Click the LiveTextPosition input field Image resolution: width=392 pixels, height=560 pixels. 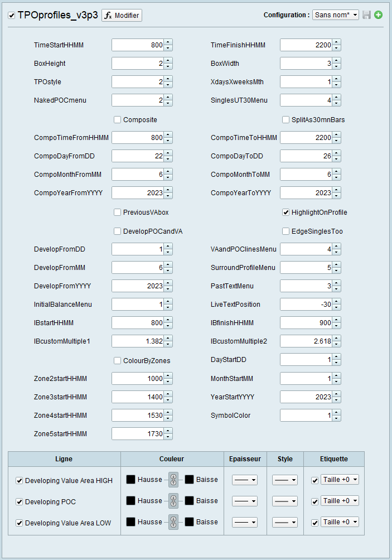pos(306,305)
